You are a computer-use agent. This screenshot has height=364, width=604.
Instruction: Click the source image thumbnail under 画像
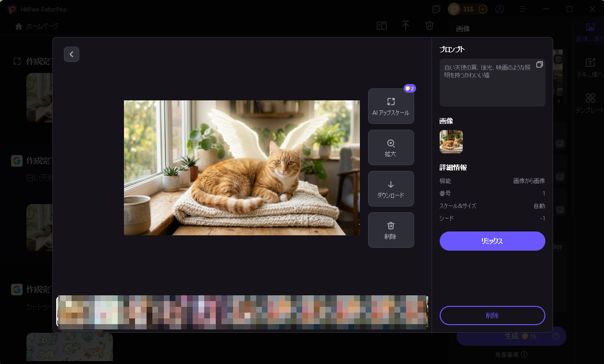coord(451,142)
